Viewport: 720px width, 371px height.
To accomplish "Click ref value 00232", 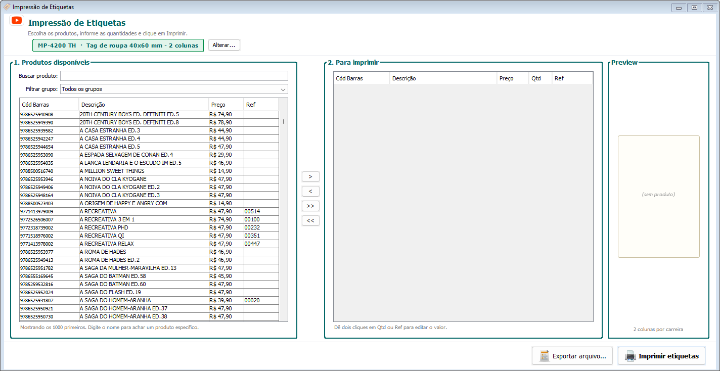I will [253, 227].
